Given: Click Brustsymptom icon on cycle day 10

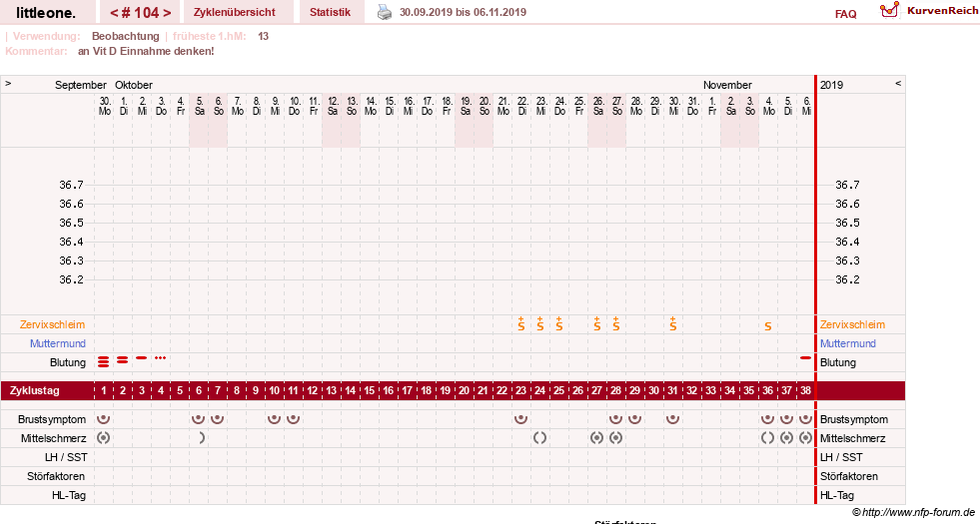Looking at the screenshot, I should 274,418.
